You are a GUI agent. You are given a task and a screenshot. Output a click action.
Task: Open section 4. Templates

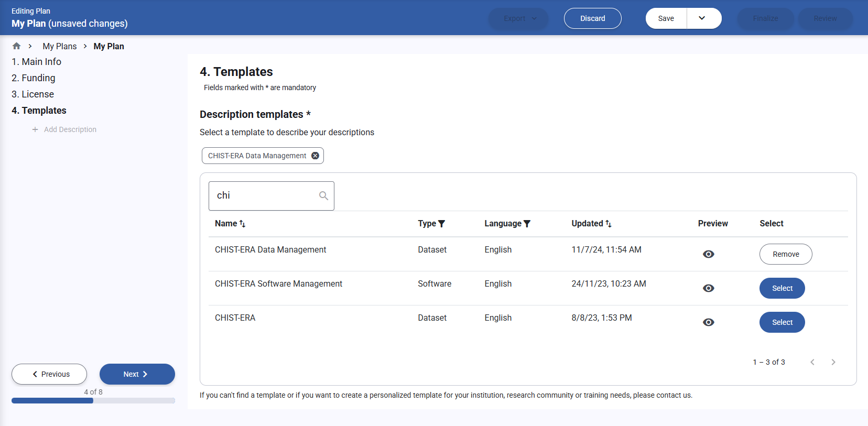coord(39,111)
